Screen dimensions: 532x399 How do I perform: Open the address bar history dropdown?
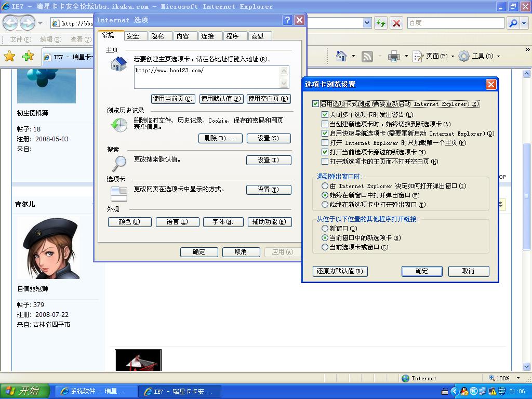(x=367, y=23)
